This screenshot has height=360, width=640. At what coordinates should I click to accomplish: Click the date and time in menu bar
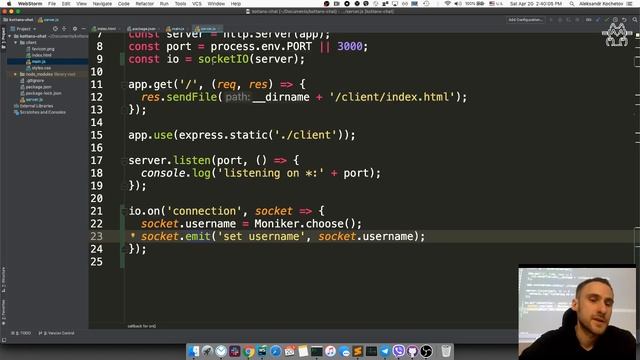click(536, 4)
